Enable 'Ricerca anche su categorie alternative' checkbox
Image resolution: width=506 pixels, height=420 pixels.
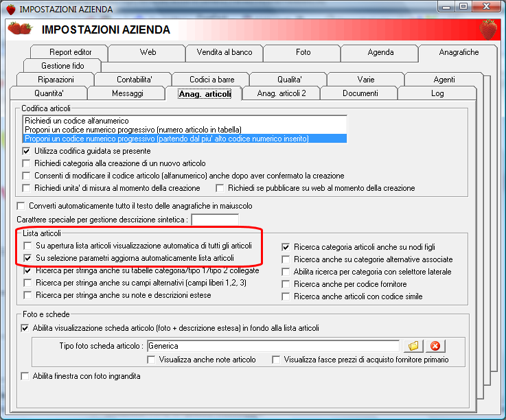(286, 259)
